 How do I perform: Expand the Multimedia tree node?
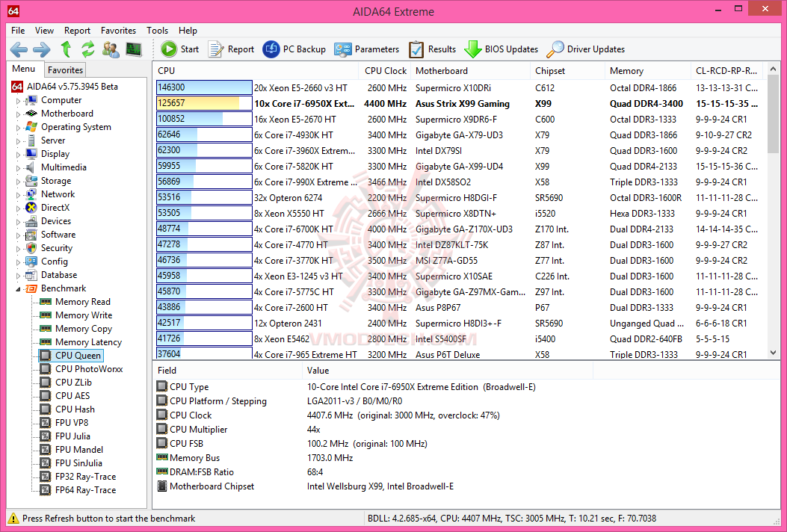pyautogui.click(x=18, y=167)
